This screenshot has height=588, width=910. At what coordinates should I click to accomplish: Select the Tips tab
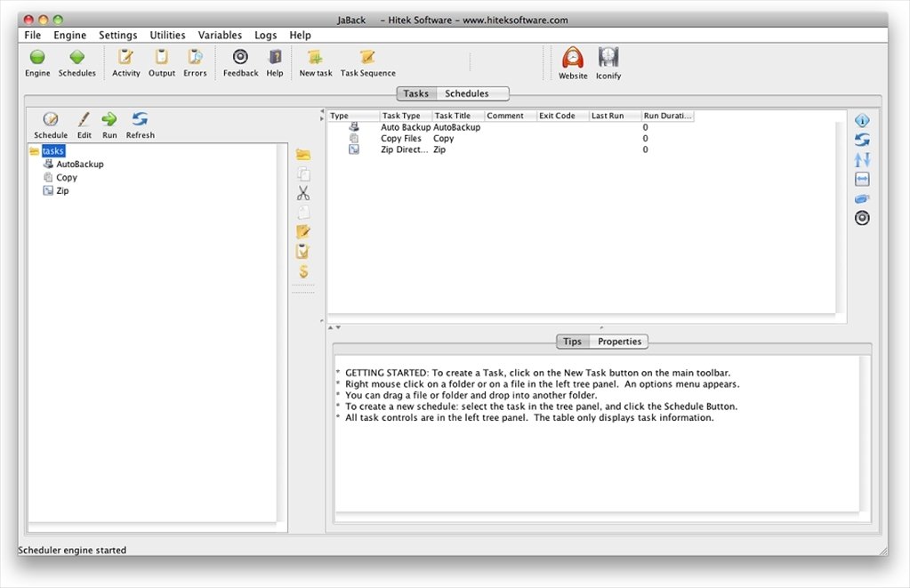(572, 342)
